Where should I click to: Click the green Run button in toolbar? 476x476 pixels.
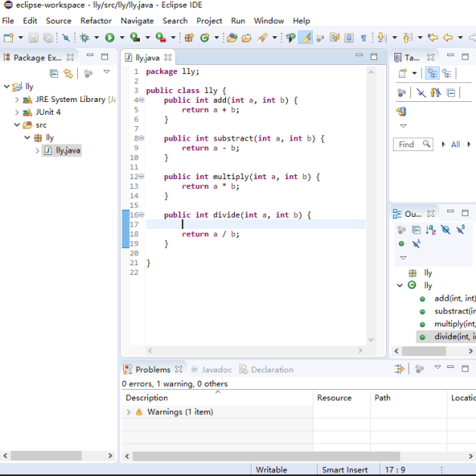[110, 38]
